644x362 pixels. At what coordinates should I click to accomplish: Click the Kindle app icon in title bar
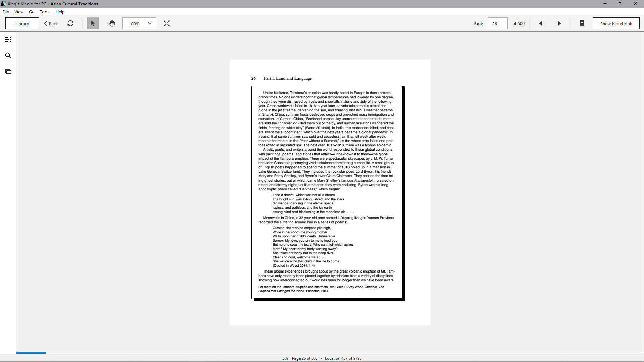(x=3, y=4)
